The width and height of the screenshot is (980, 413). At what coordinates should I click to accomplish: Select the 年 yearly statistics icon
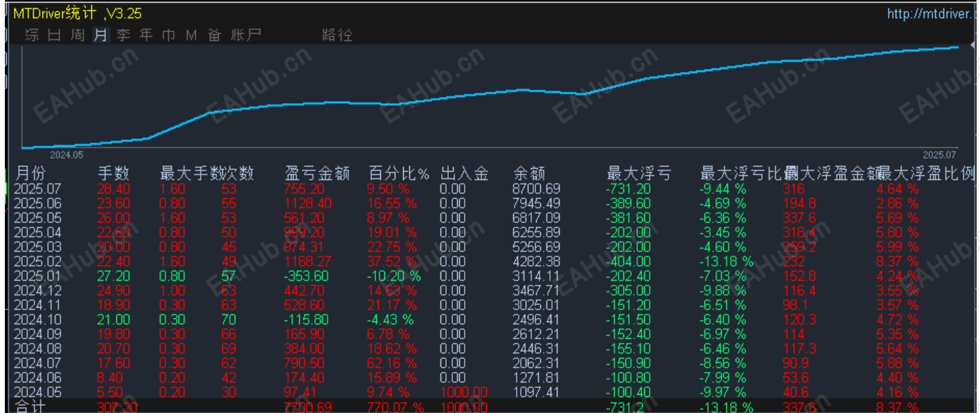[x=146, y=35]
